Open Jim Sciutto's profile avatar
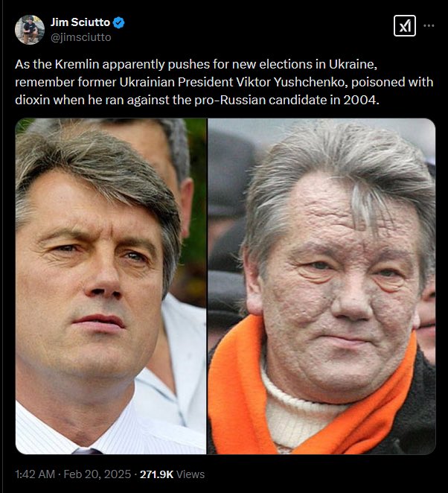The width and height of the screenshot is (448, 493). pos(30,30)
